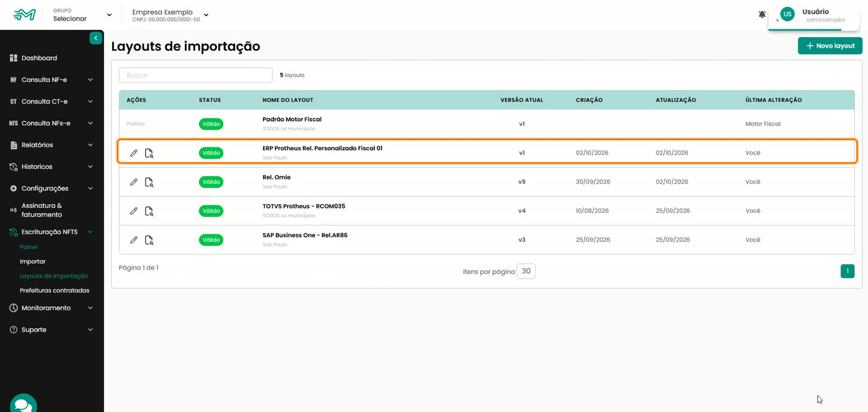Expand the Consulta NFs-e menu
868x412 pixels.
click(52, 123)
